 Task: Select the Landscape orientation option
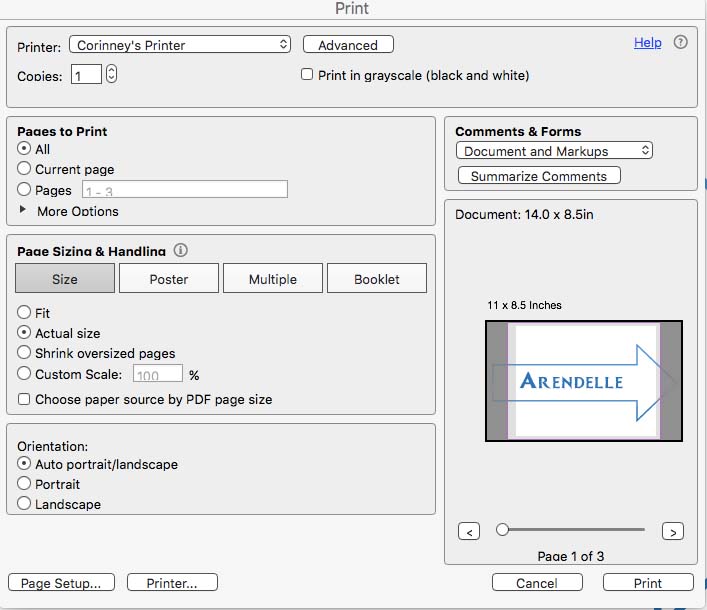25,505
